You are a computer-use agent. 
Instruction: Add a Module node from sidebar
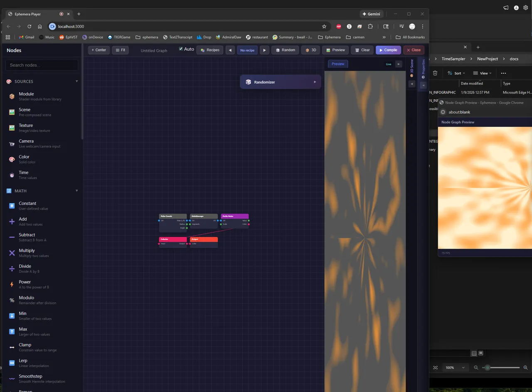tap(26, 96)
